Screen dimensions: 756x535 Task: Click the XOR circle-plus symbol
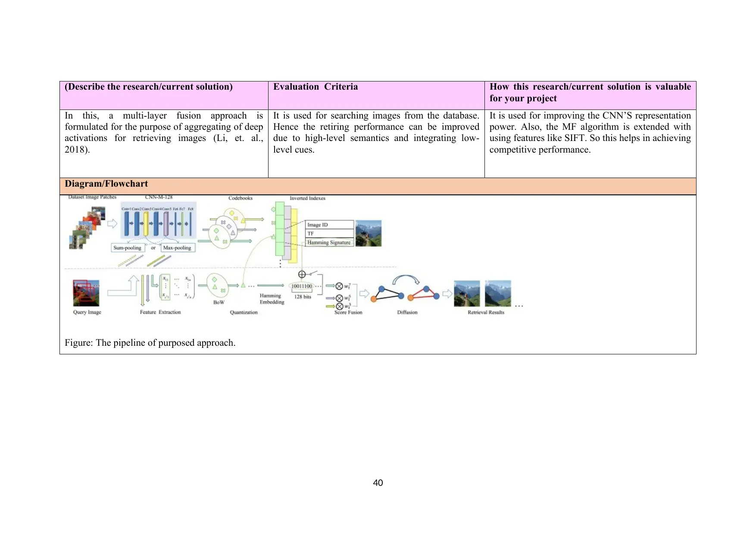[x=302, y=274]
